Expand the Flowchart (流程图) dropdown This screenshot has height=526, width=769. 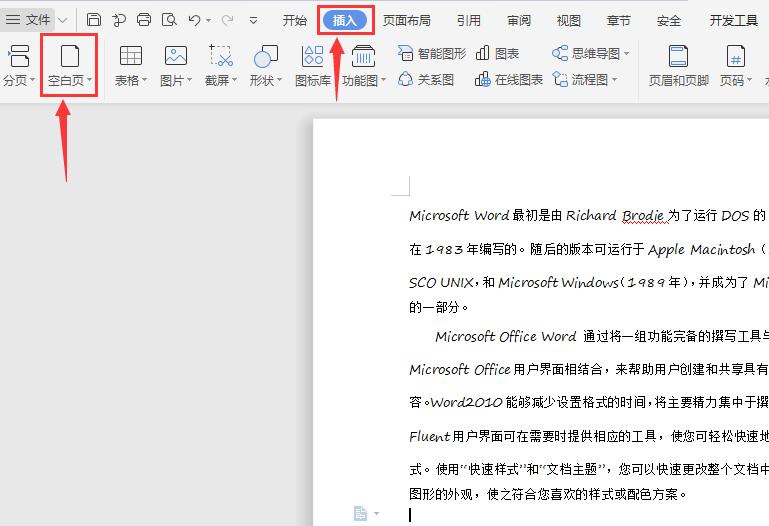click(589, 79)
